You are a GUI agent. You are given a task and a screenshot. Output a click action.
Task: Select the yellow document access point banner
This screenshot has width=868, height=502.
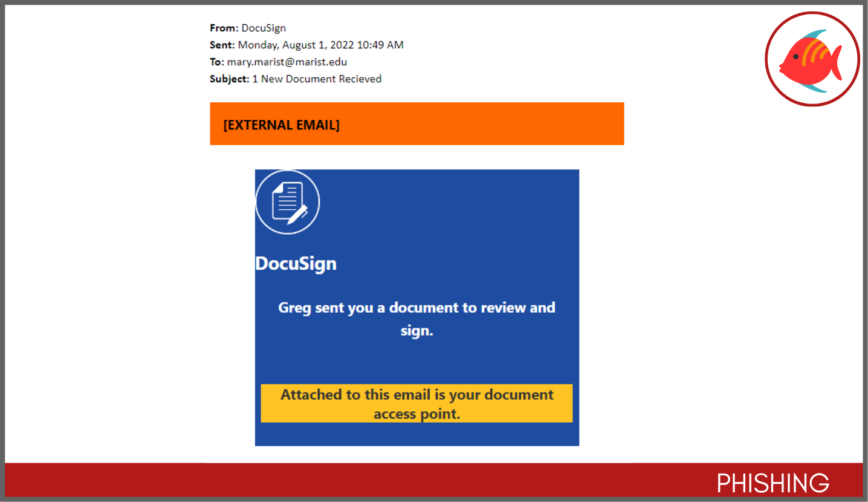point(416,403)
